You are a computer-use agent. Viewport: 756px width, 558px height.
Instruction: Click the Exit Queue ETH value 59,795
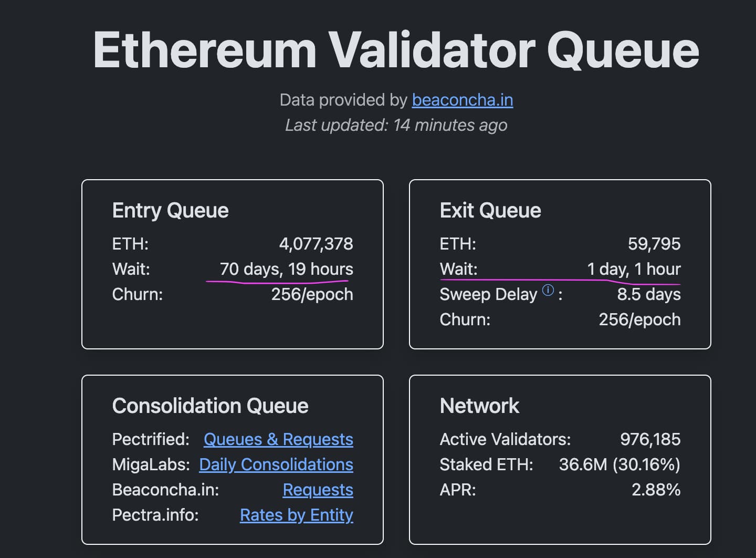pyautogui.click(x=654, y=244)
